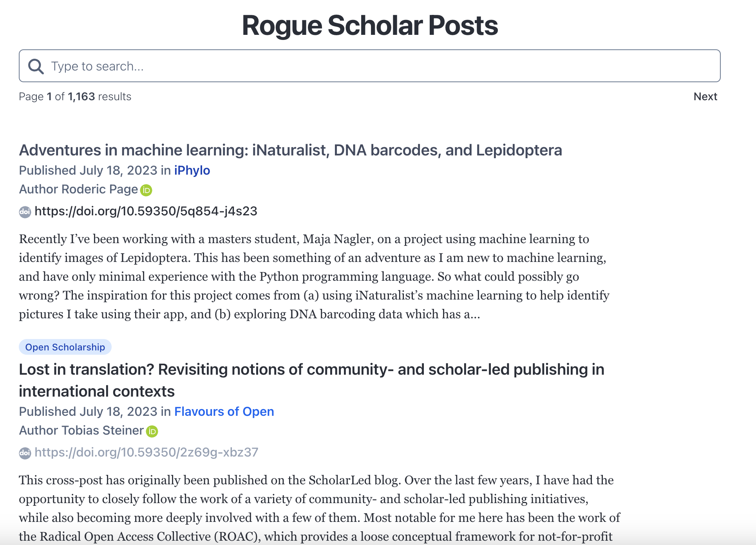Open the iPhylo blog link
Screen dimensions: 756x545
(192, 171)
